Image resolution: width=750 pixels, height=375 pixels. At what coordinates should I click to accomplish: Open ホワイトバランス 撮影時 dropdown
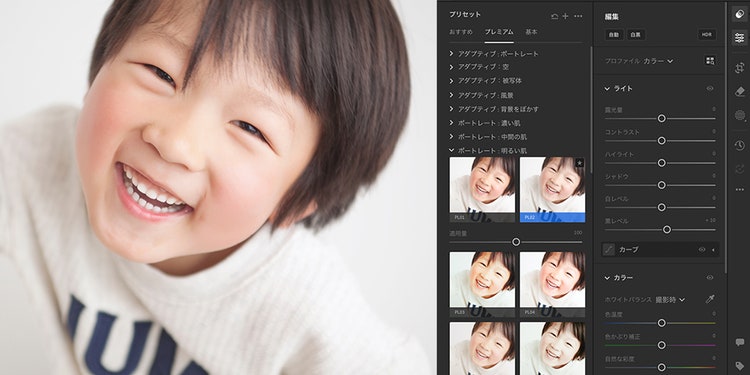[670, 300]
